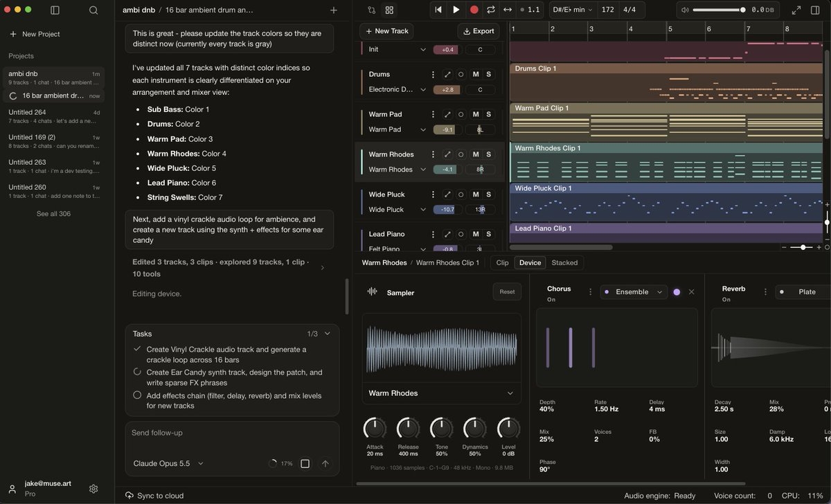Viewport: 831px width, 504px height.
Task: Start playback with the Play button
Action: click(x=456, y=10)
